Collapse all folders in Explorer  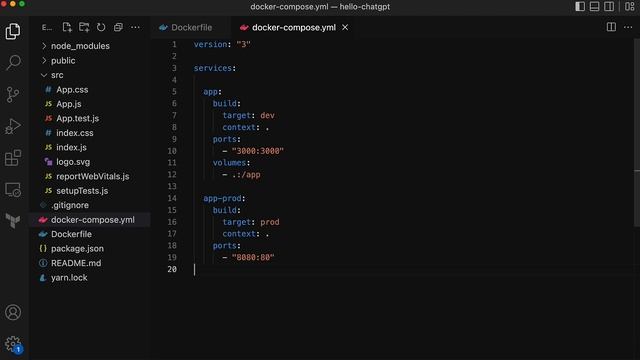click(x=118, y=27)
